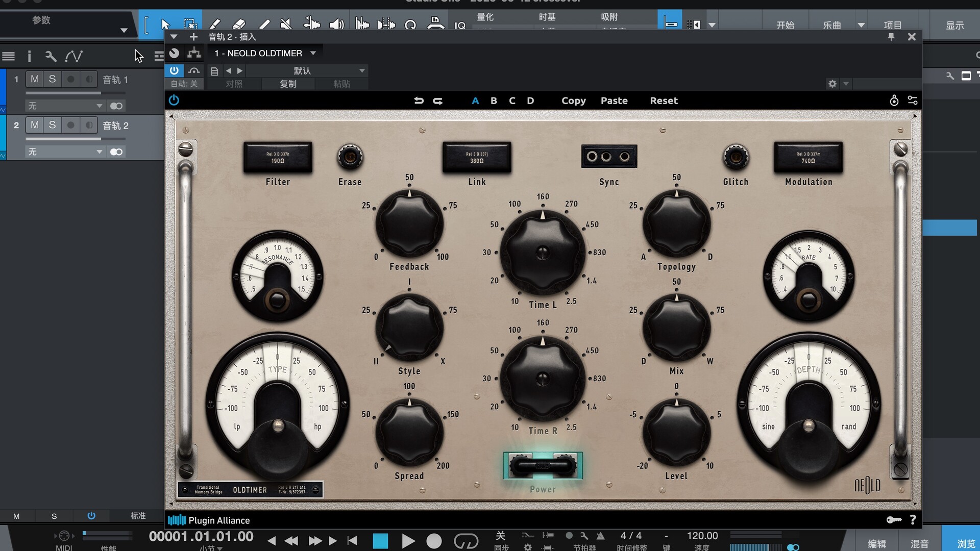Click the plugin sliders settings icon

click(913, 101)
